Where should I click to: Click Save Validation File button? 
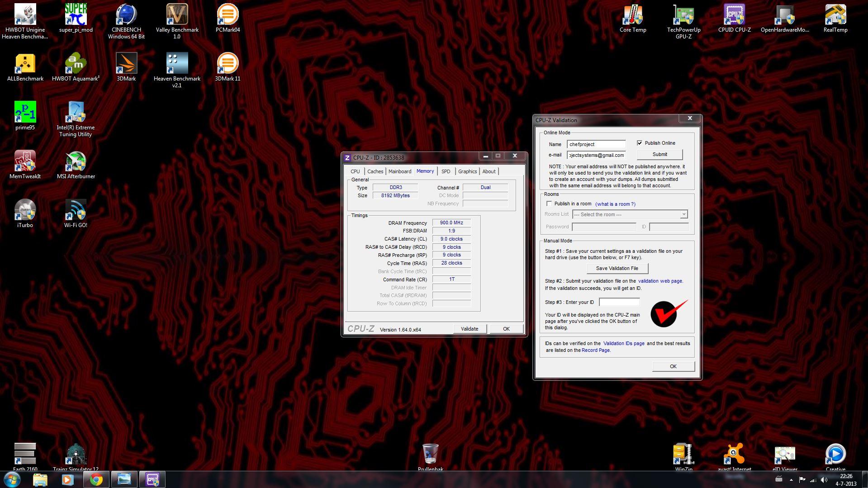[617, 268]
